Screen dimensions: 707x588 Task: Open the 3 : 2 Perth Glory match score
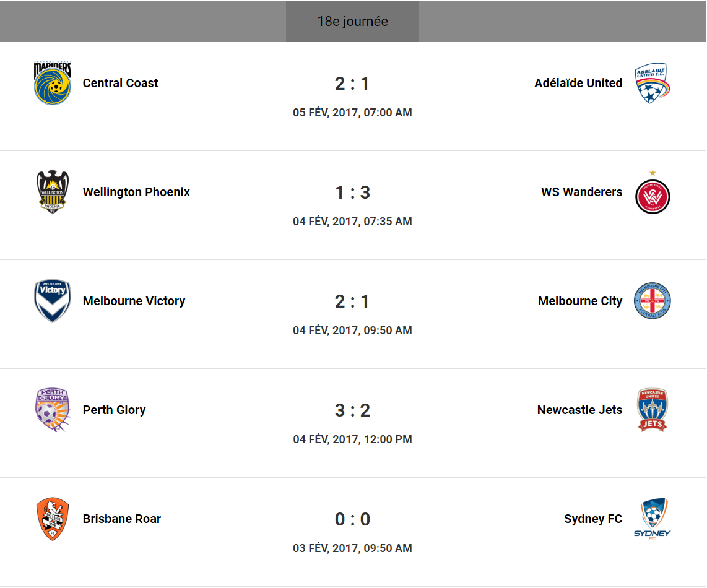(352, 410)
